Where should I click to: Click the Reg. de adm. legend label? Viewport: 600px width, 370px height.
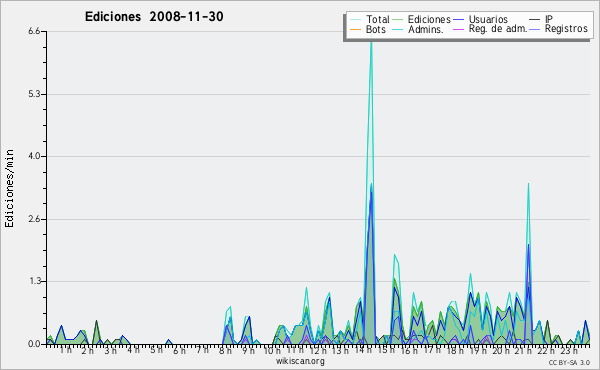(498, 29)
